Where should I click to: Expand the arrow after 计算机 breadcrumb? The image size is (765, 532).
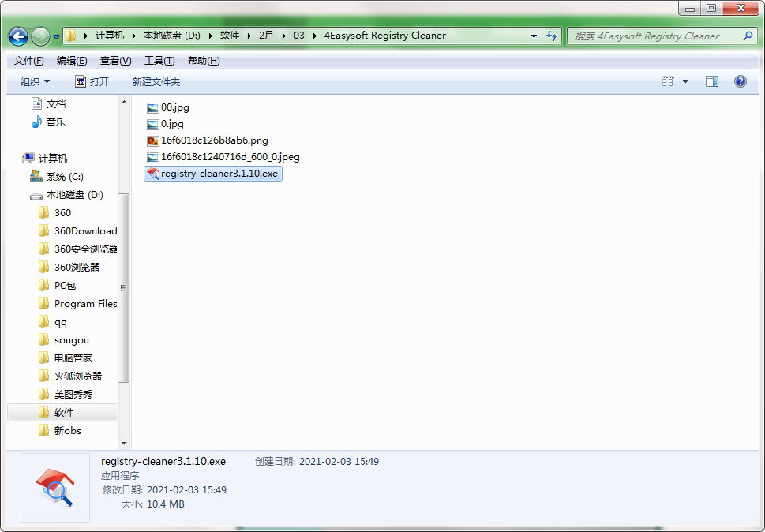[x=133, y=36]
